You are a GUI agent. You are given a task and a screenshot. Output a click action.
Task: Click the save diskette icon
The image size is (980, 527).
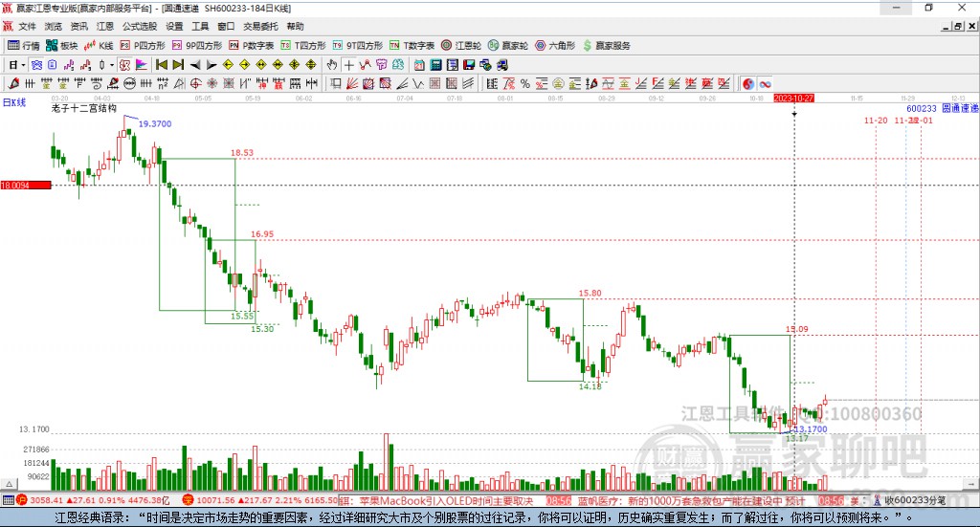coord(469,65)
